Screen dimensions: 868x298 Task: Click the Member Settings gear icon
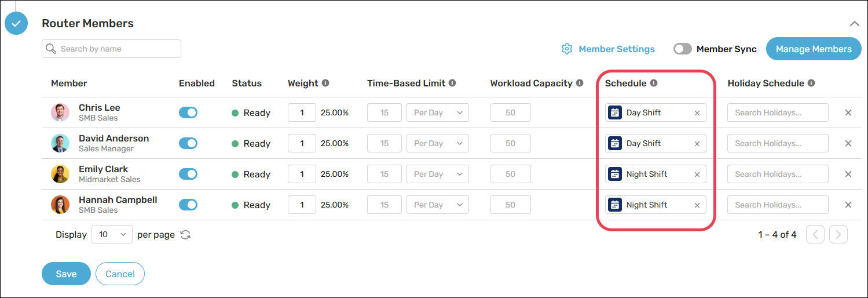click(x=567, y=49)
